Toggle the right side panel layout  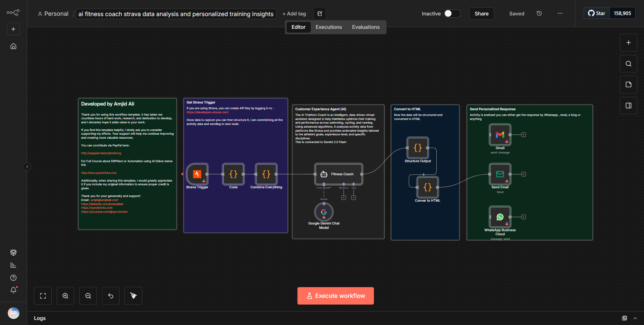pyautogui.click(x=628, y=105)
